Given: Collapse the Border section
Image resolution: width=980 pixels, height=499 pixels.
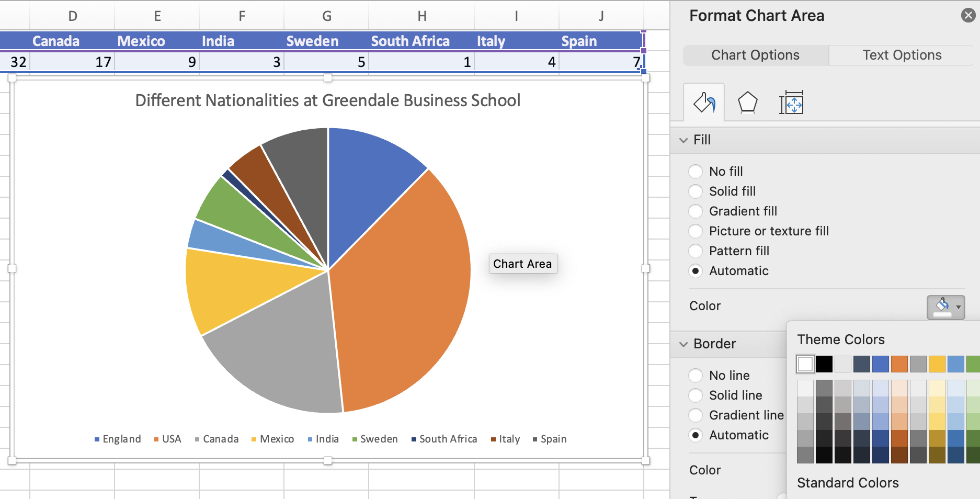Looking at the screenshot, I should [683, 344].
